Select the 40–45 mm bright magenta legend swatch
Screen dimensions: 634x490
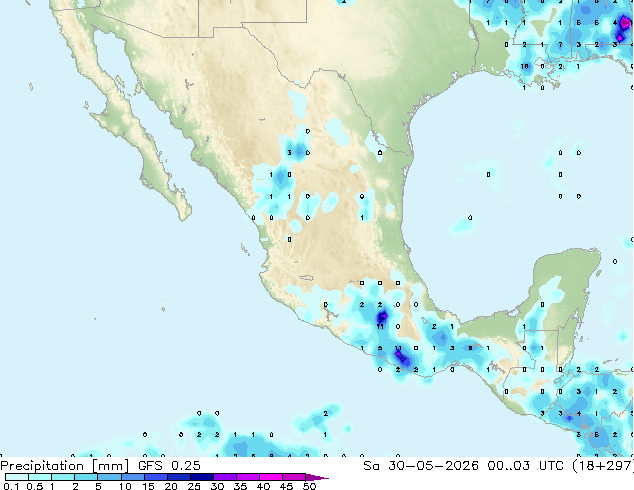click(271, 477)
